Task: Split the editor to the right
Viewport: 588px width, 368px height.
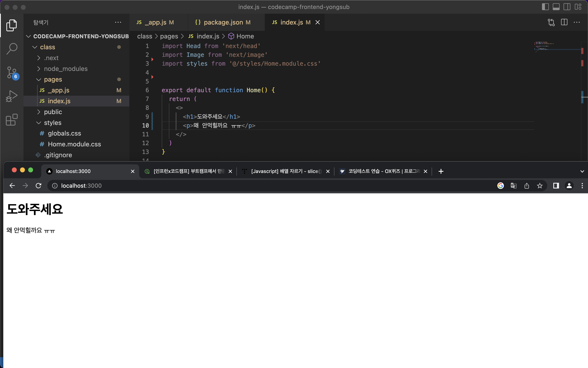Action: point(564,22)
